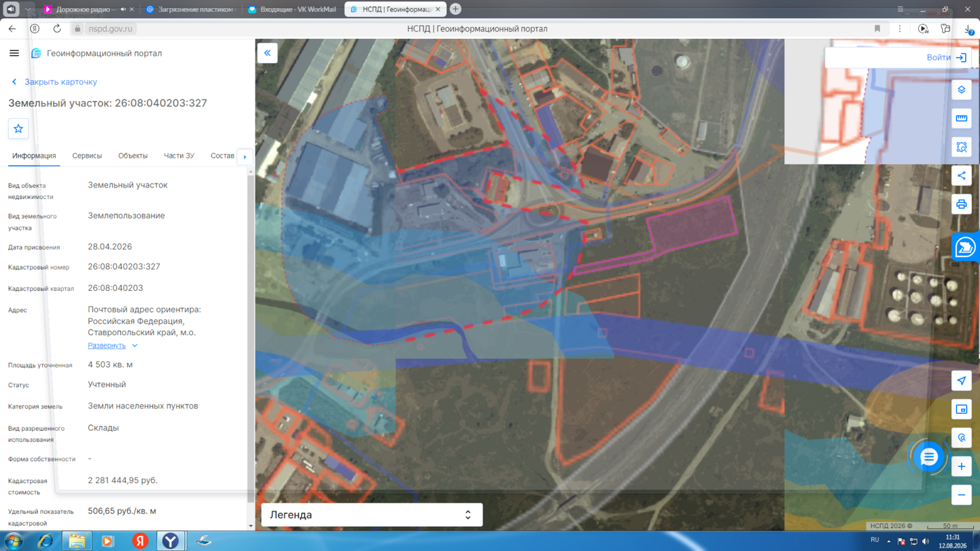Select the ruler measurement tool
Viewport: 980px width, 551px height.
click(x=962, y=118)
